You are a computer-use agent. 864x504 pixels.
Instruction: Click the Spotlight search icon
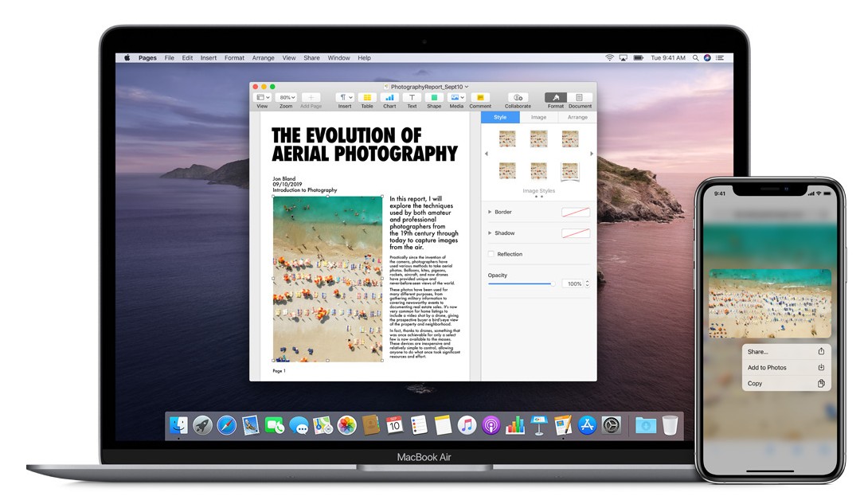(695, 57)
